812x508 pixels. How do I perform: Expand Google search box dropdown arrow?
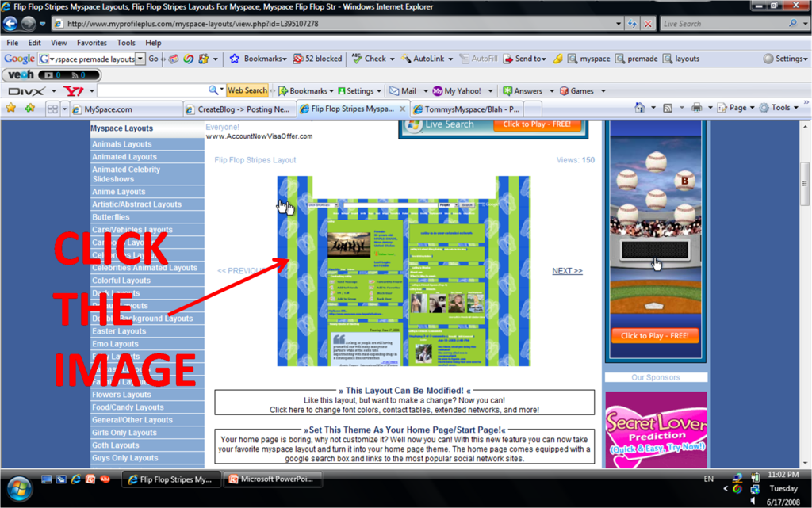[x=140, y=59]
